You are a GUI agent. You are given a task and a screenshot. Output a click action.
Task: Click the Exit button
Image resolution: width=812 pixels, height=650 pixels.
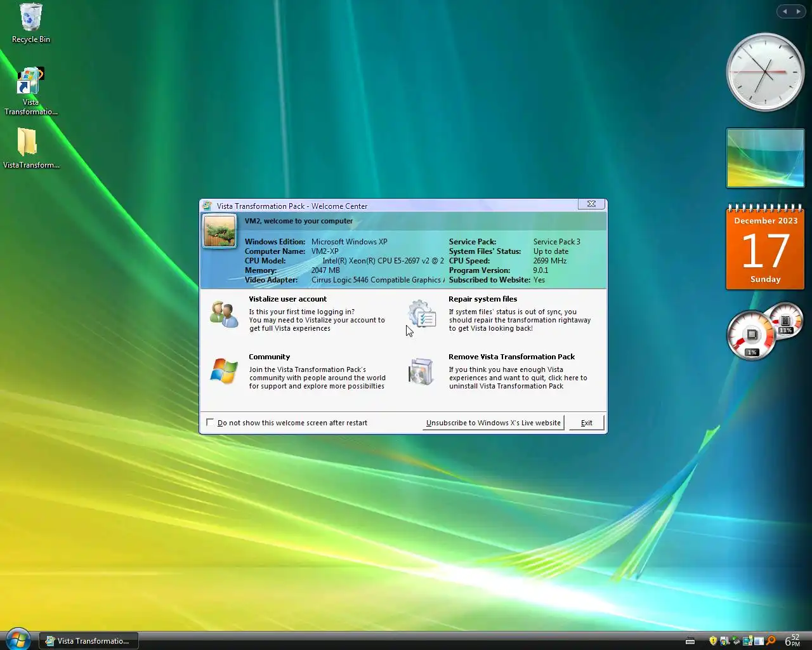click(586, 423)
